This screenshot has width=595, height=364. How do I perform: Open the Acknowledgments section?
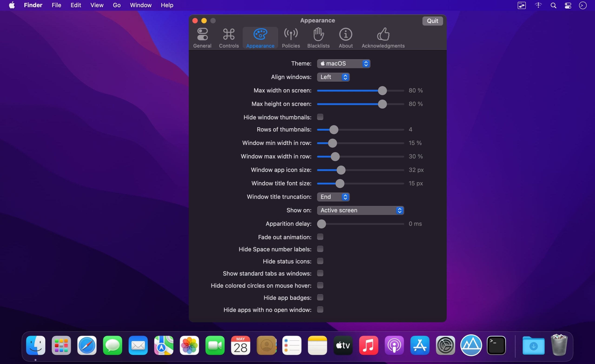coord(383,38)
